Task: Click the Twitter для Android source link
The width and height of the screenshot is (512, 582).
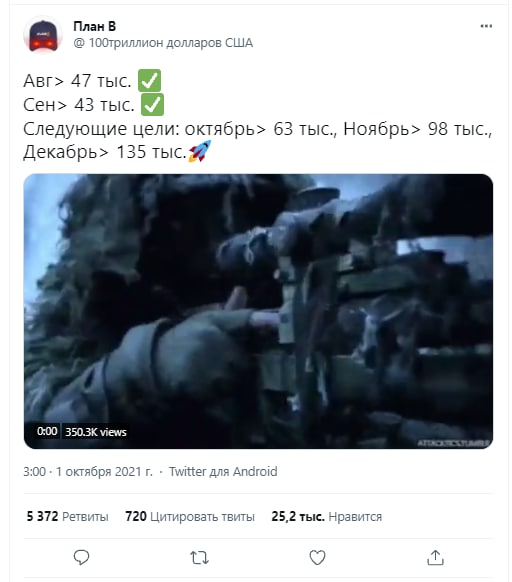Action: (223, 471)
